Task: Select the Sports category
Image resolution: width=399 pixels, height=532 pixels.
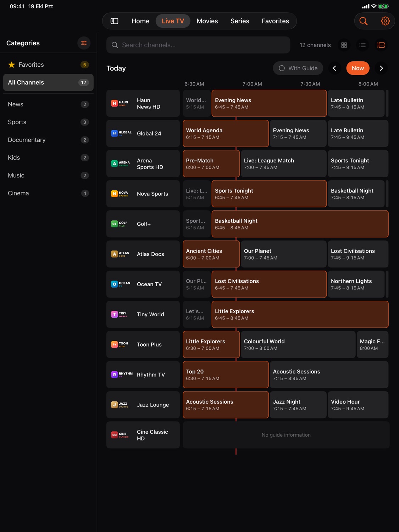Action: pos(48,122)
